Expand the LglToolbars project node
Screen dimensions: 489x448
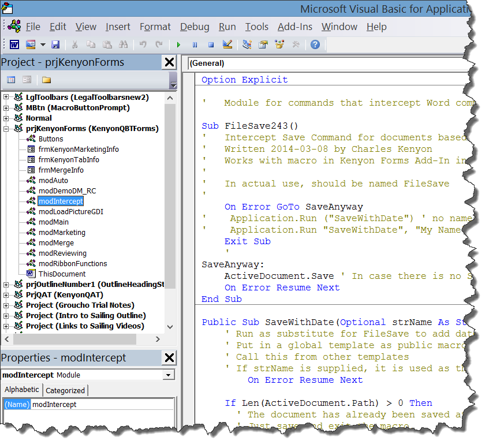click(6, 97)
